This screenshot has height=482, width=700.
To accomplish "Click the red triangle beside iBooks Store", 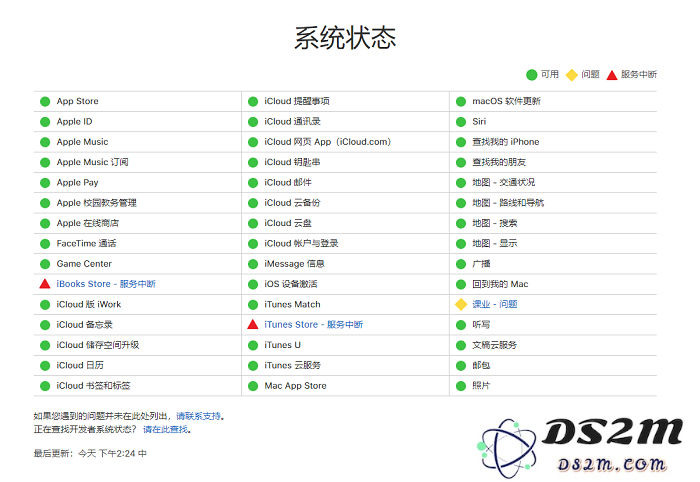I will coord(45,284).
